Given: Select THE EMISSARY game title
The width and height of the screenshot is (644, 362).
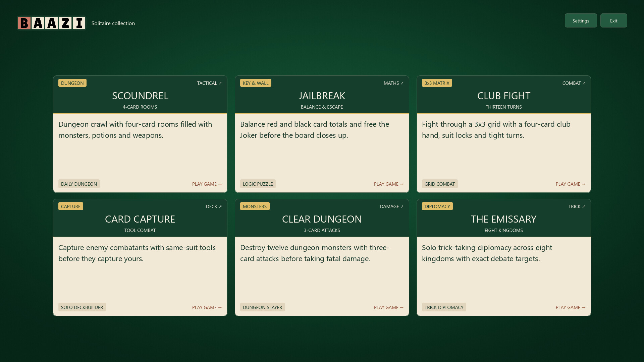Looking at the screenshot, I should tap(504, 219).
